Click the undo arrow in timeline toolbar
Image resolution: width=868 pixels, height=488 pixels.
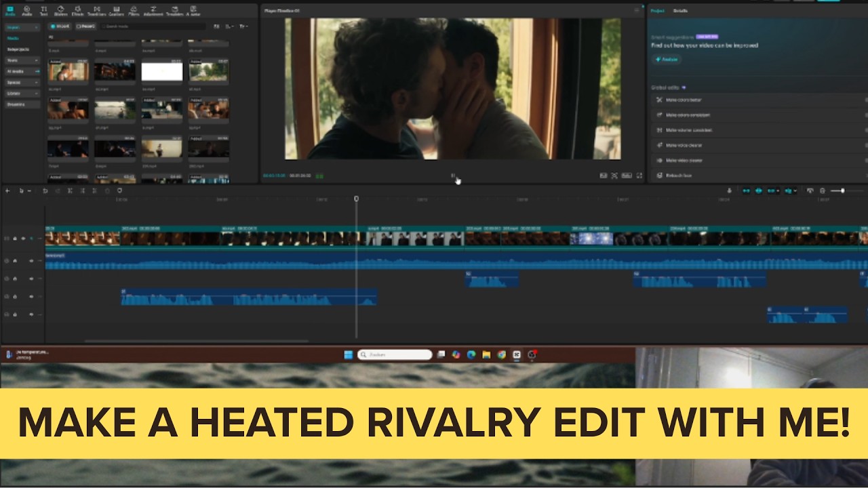coord(45,190)
